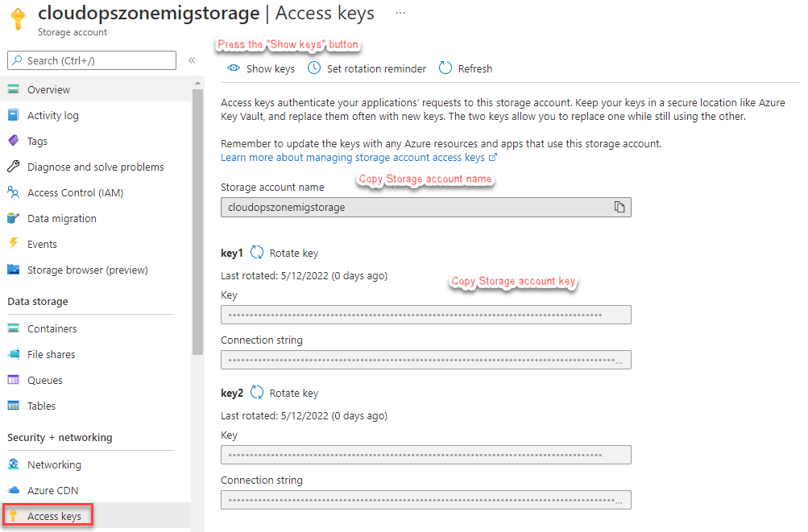Collapse the left navigation menu chevron
Viewport: 808px width, 532px height.
click(x=192, y=60)
